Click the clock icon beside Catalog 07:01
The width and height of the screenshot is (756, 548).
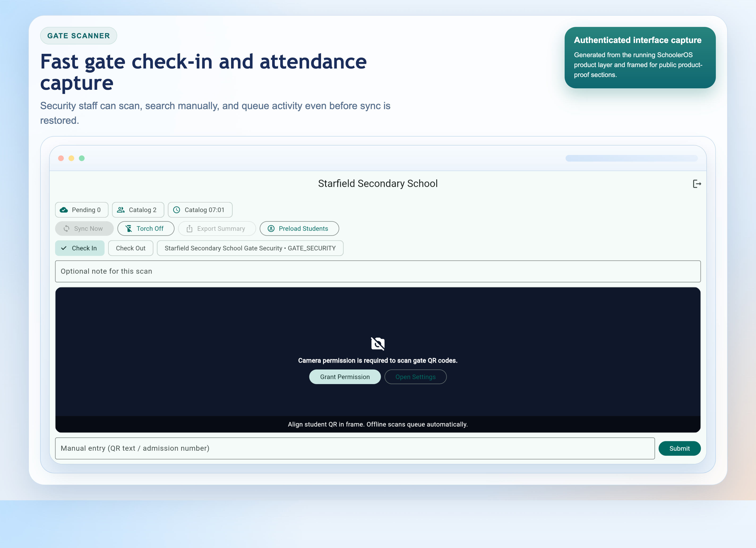[x=177, y=210]
